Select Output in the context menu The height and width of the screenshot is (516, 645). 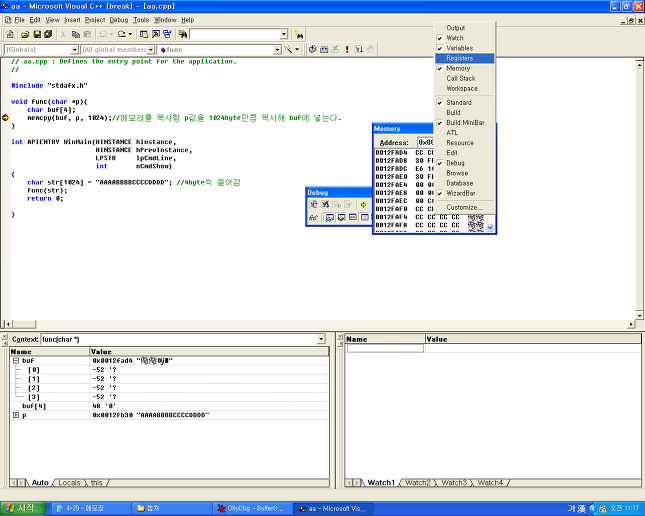pos(464,28)
